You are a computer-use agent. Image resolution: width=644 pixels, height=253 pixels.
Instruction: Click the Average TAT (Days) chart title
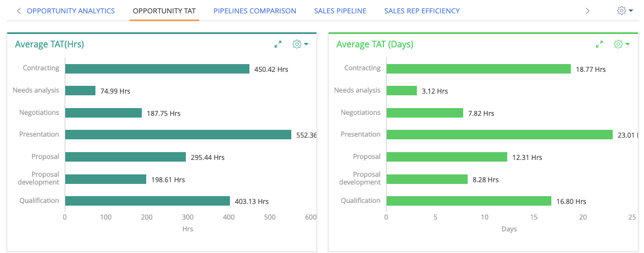pos(374,45)
